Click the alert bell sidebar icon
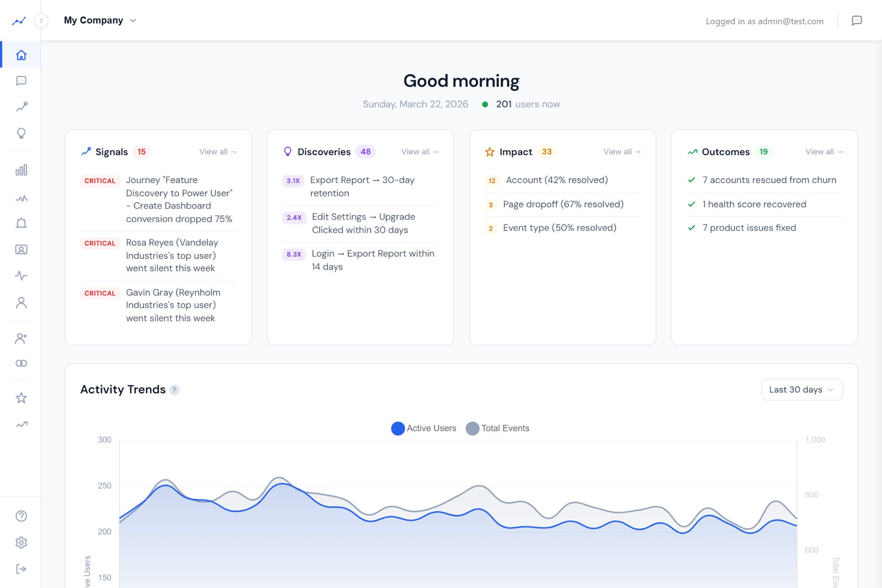The image size is (882, 588). (x=21, y=223)
